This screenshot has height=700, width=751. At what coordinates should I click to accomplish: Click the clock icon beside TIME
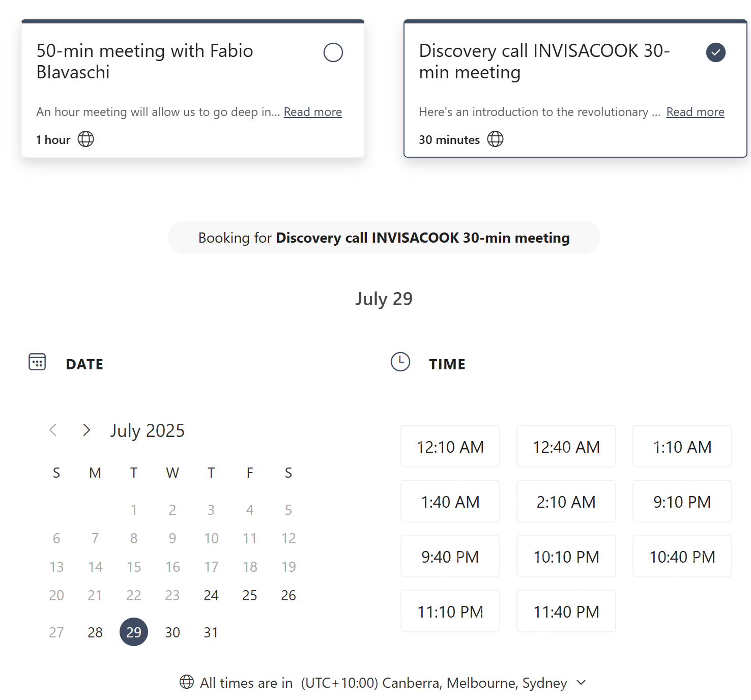[x=400, y=362]
